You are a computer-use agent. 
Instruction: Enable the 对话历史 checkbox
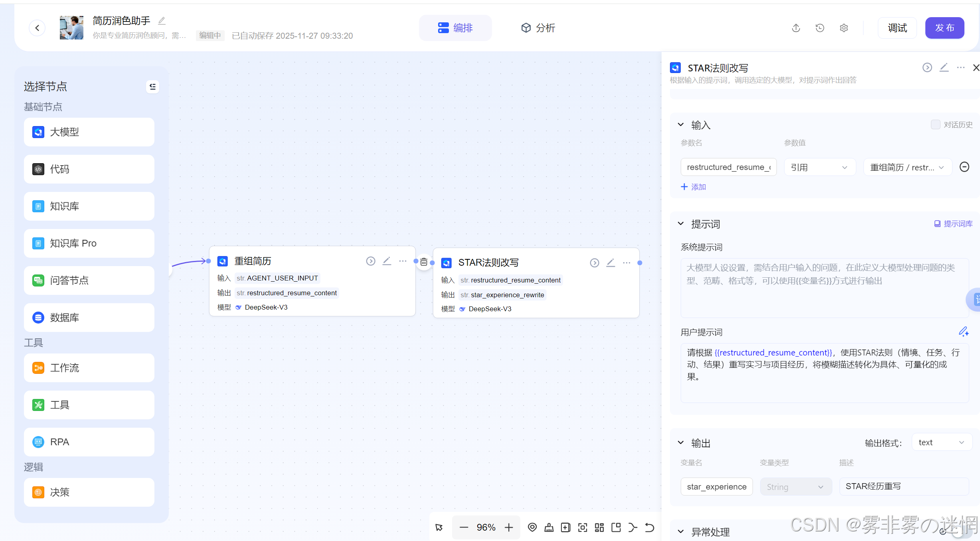[935, 124]
